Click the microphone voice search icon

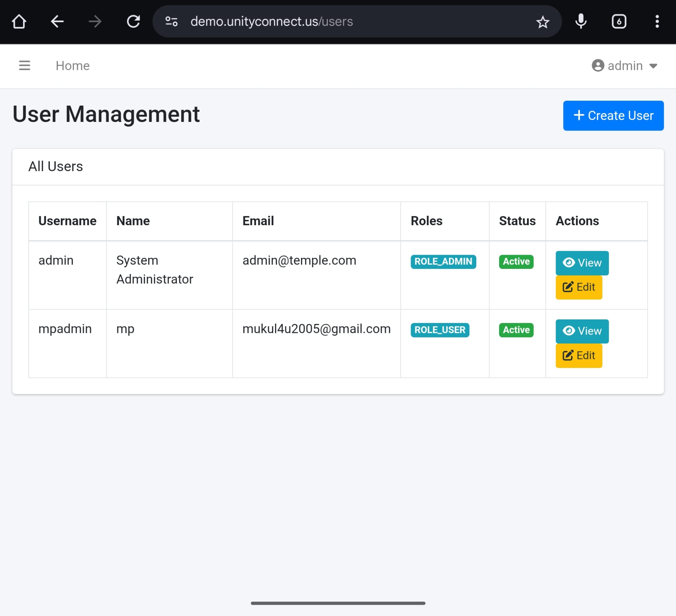[x=581, y=21]
